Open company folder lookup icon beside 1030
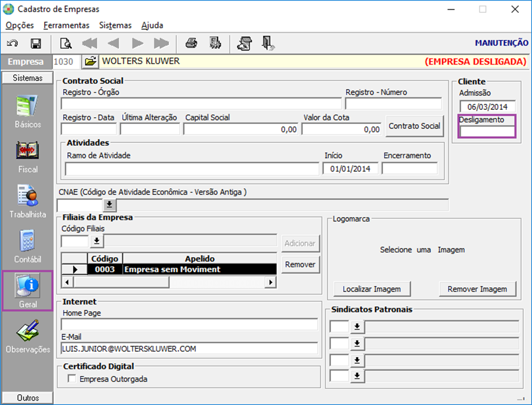This screenshot has width=532, height=405. (90, 61)
